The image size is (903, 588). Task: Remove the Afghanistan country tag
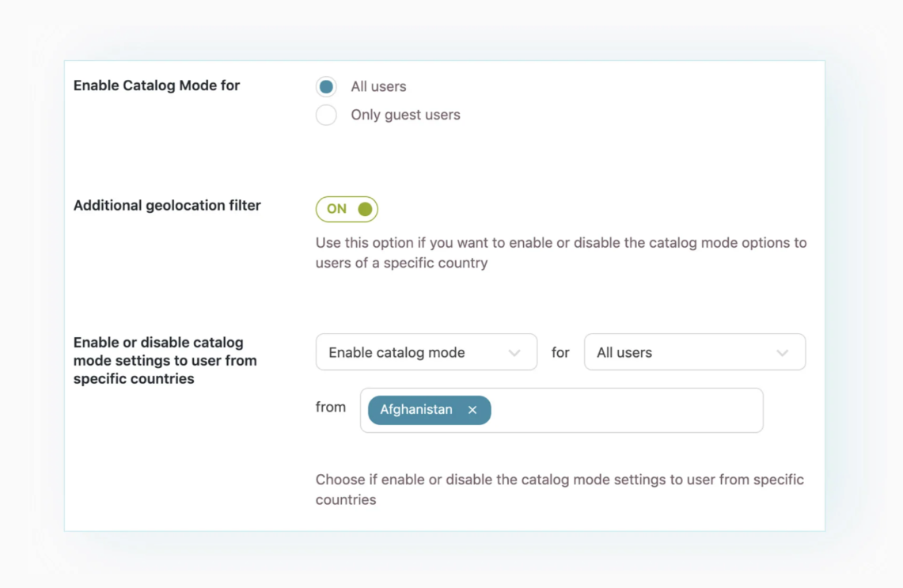[x=472, y=410]
